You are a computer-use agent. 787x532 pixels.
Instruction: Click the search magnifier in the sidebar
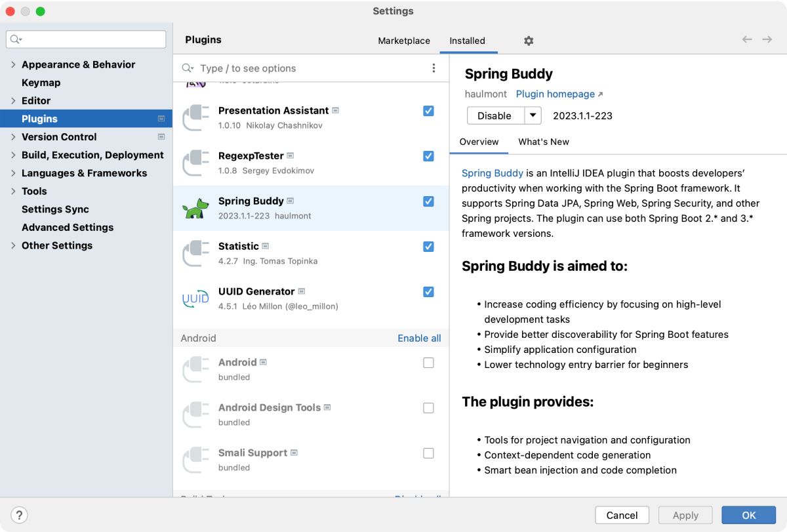[x=14, y=39]
